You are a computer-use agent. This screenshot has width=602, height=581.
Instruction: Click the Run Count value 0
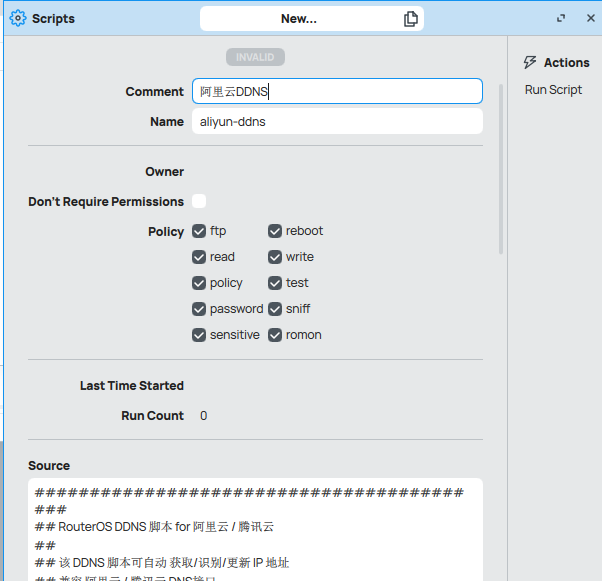click(x=203, y=415)
